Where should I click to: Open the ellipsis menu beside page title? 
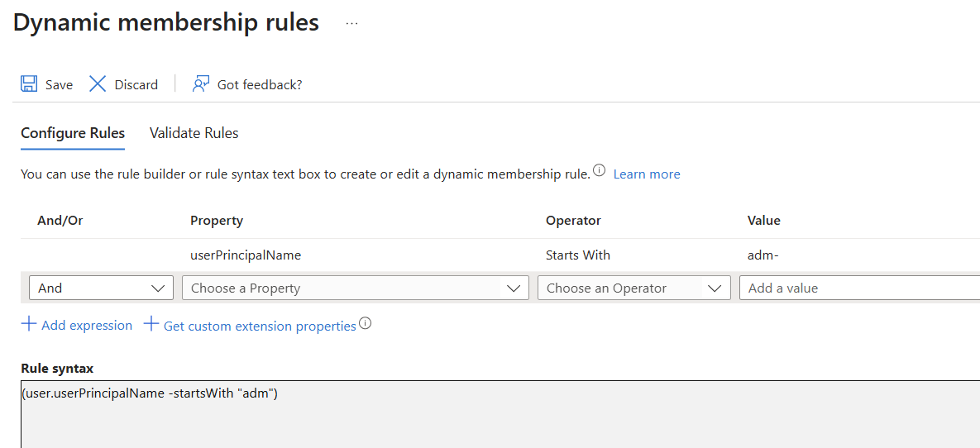pyautogui.click(x=352, y=24)
